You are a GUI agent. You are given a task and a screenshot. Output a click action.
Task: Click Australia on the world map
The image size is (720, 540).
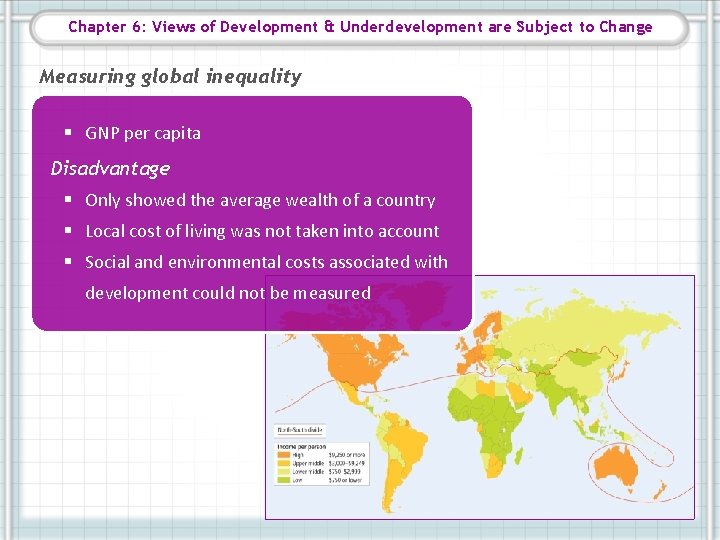(615, 465)
